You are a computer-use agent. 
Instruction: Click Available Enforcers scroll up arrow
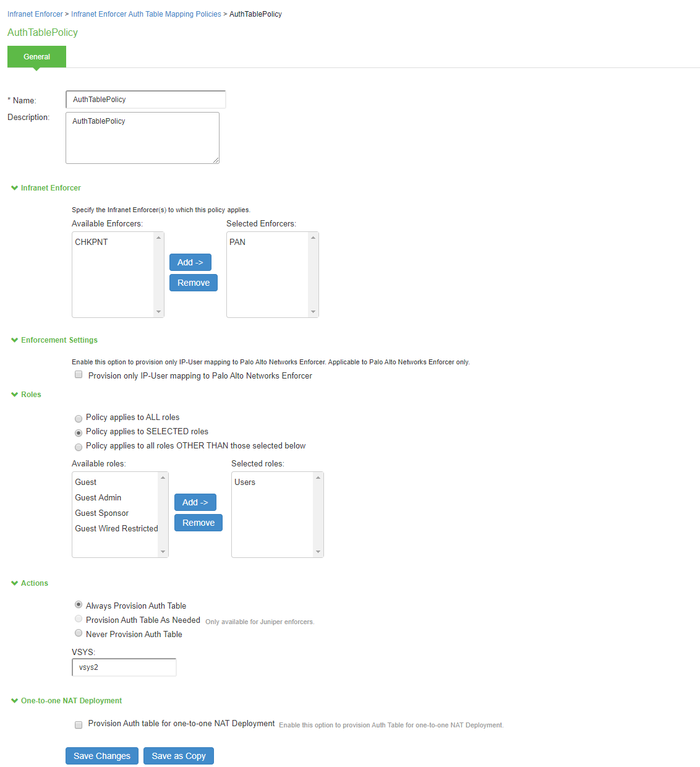(159, 238)
